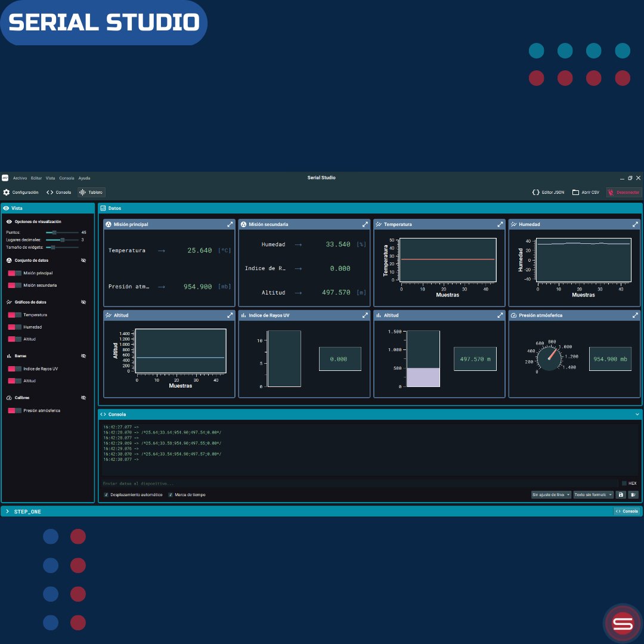Save the console output with the disk icon
Screen dimensions: 644x644
(x=621, y=494)
